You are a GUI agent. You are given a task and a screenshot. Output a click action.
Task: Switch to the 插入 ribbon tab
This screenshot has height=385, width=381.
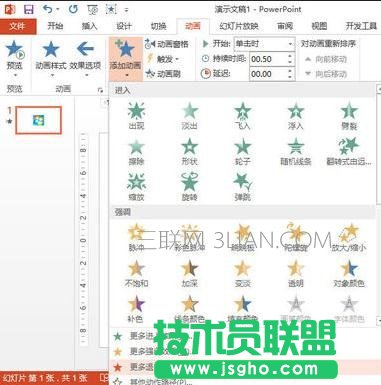89,26
